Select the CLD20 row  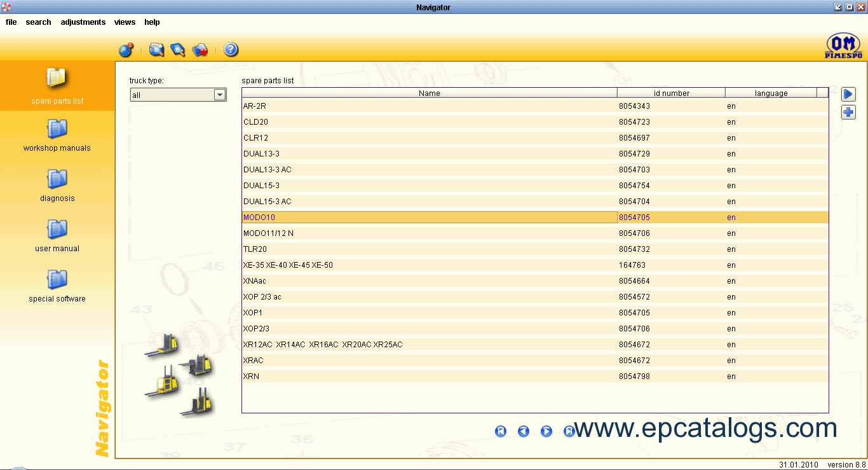point(535,122)
